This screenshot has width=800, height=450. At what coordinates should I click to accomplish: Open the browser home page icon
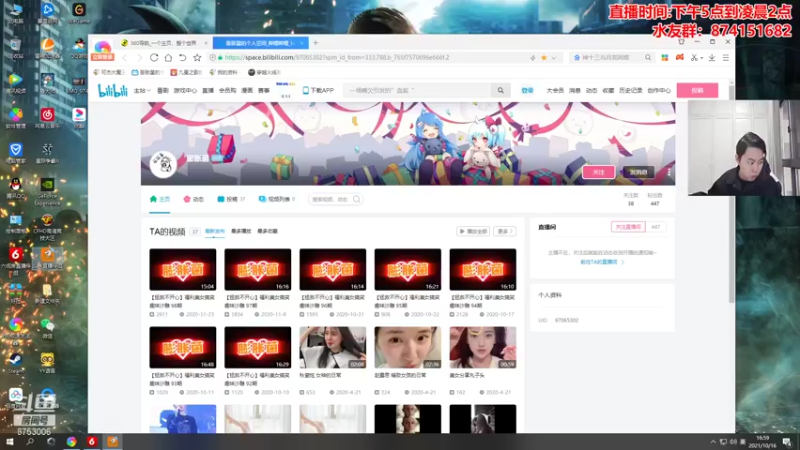168,58
